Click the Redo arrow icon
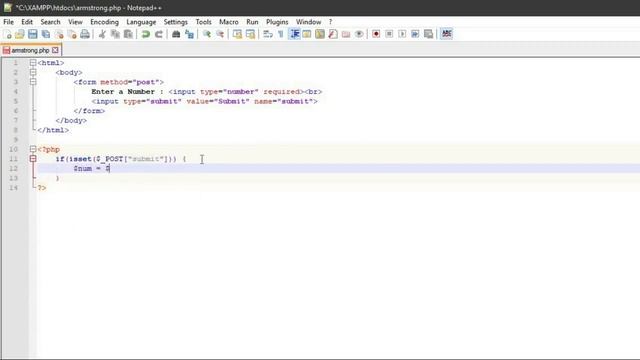This screenshot has width=640, height=360. coord(158,34)
